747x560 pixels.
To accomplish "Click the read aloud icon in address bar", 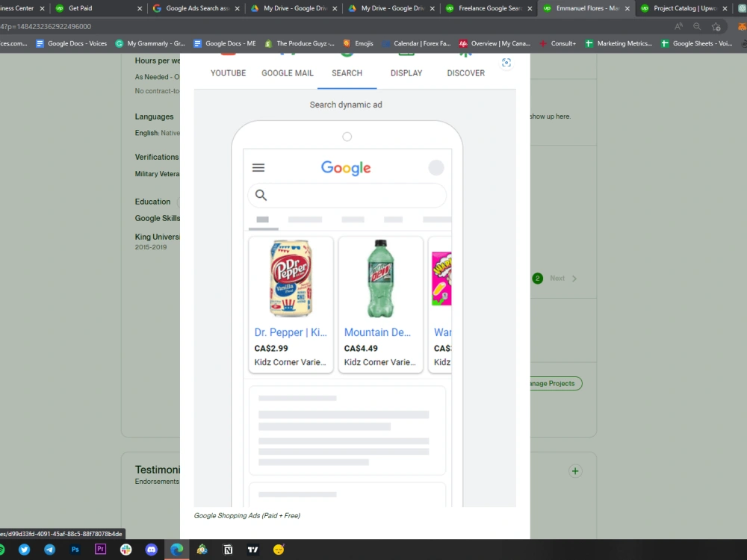I will pyautogui.click(x=678, y=27).
